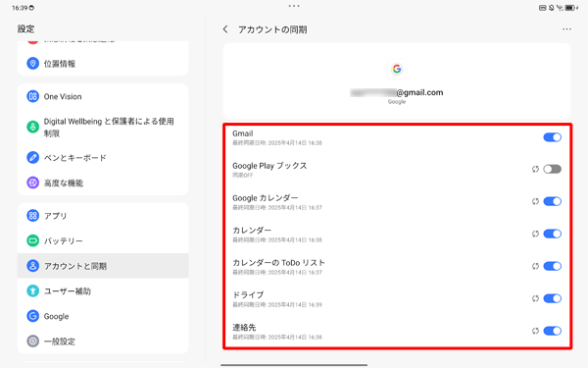Viewport: 588px width, 368px height.
Task: Tap the アカウントと同期 person icon
Action: (x=33, y=266)
